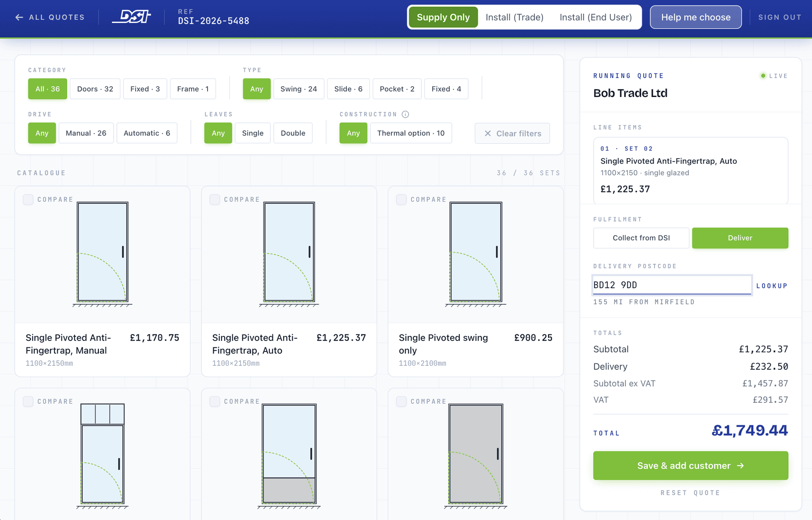Click Save & add customer
This screenshot has width=812, height=520.
click(x=691, y=465)
